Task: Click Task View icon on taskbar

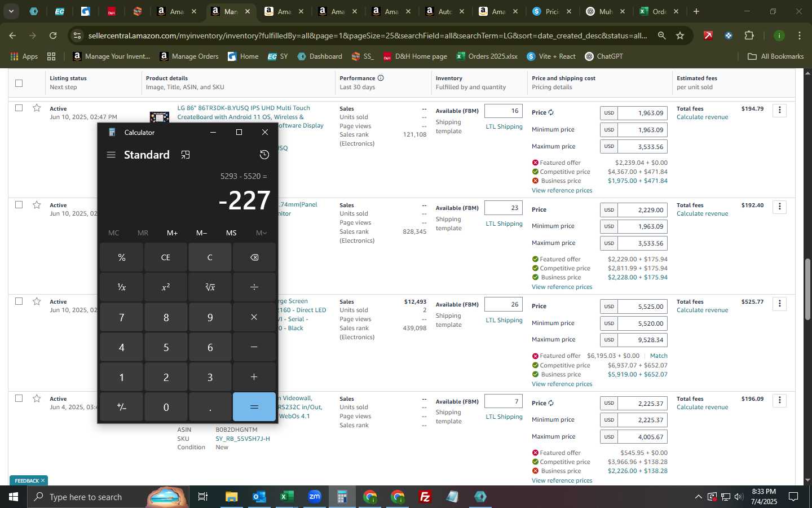Action: (x=203, y=497)
